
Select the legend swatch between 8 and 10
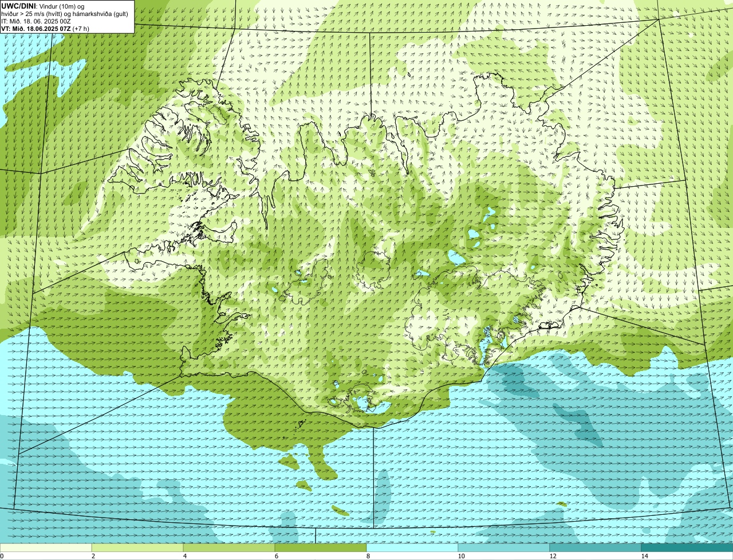(412, 547)
